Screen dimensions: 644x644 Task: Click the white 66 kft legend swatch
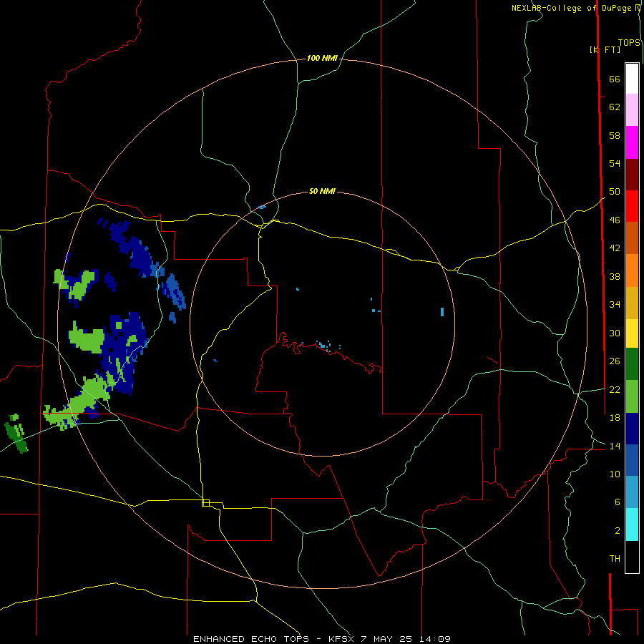[x=632, y=79]
